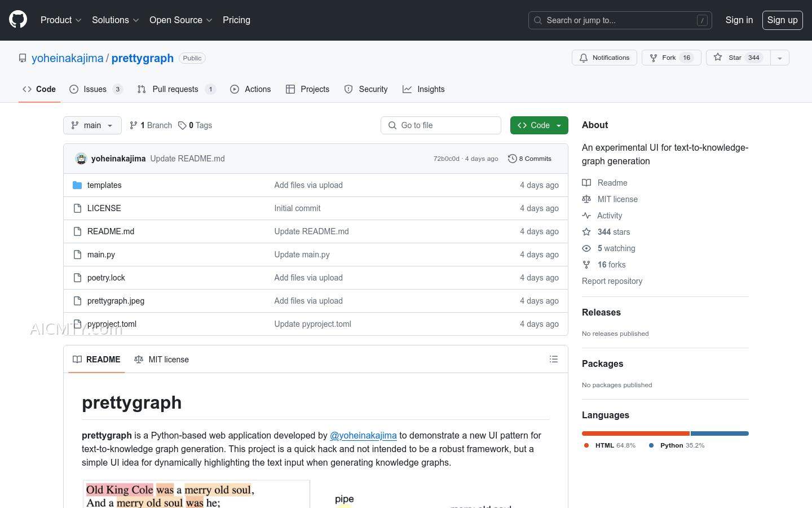
Task: Switch to MIT license tab
Action: click(x=162, y=360)
